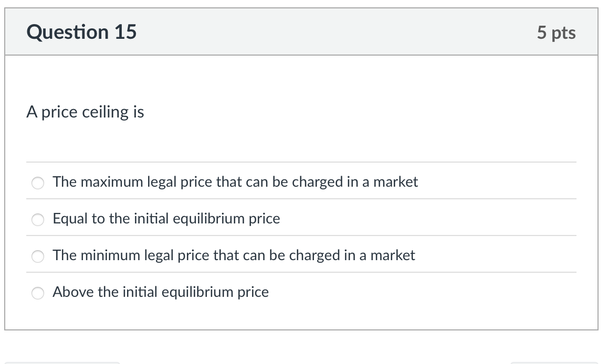Image resolution: width=608 pixels, height=364 pixels.
Task: Click inside the answer list area
Action: tap(302, 236)
